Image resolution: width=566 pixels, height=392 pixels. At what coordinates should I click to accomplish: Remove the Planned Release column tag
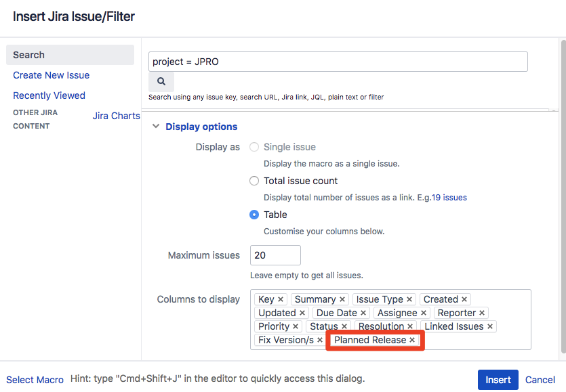click(412, 340)
